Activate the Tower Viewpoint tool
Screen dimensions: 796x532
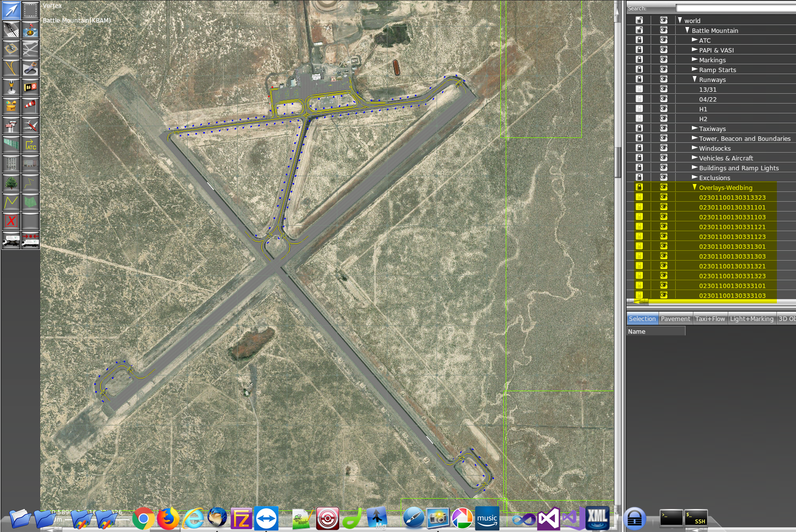(11, 125)
